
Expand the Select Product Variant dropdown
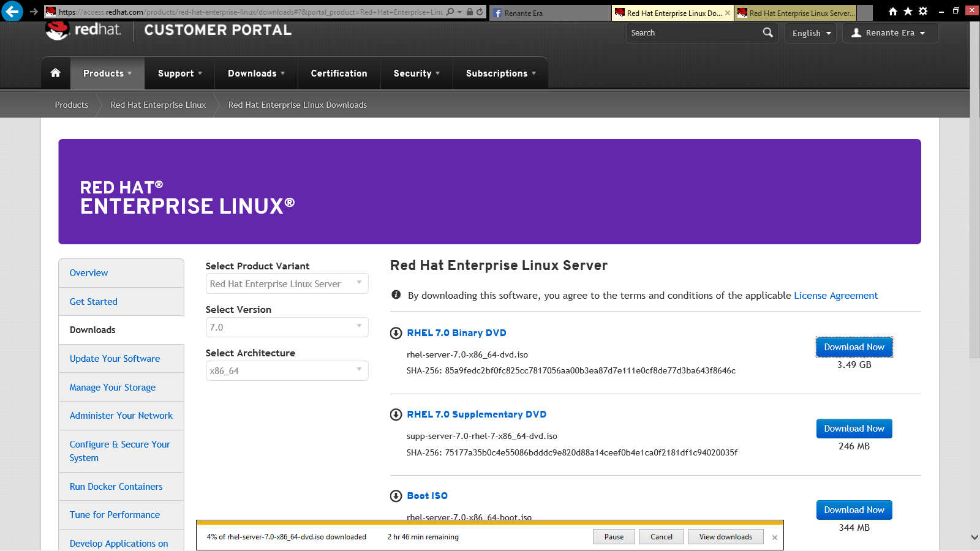coord(287,283)
